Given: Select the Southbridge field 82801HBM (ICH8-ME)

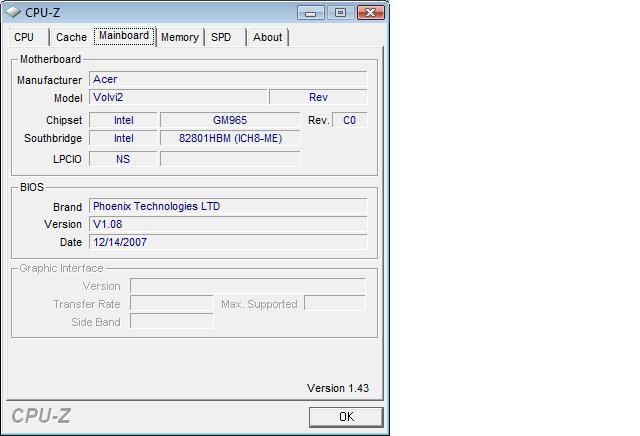Looking at the screenshot, I should click(x=229, y=139).
